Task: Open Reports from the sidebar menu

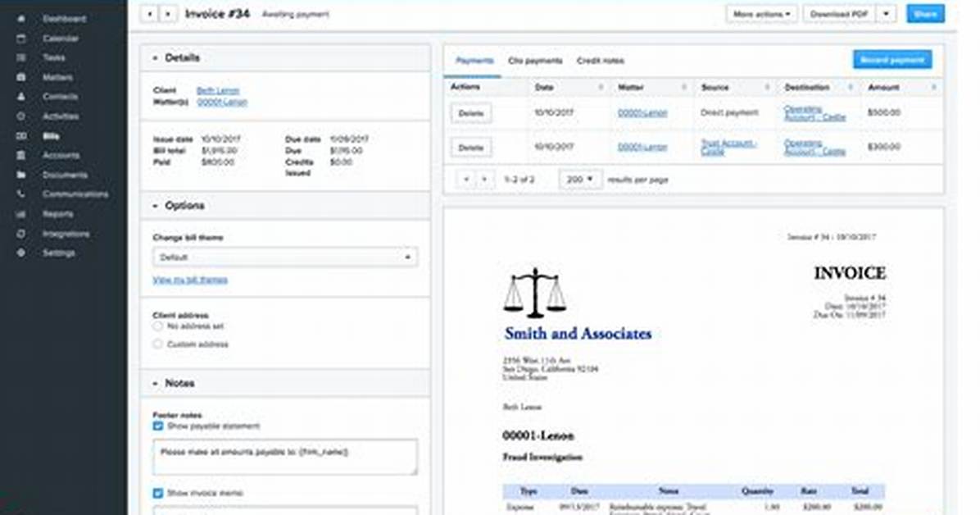Action: coord(58,214)
